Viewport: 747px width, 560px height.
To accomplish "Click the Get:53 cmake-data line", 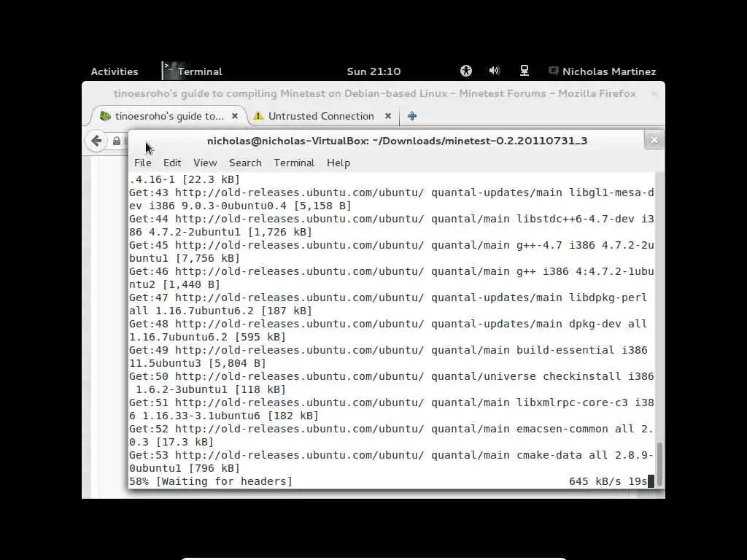I will [391, 461].
